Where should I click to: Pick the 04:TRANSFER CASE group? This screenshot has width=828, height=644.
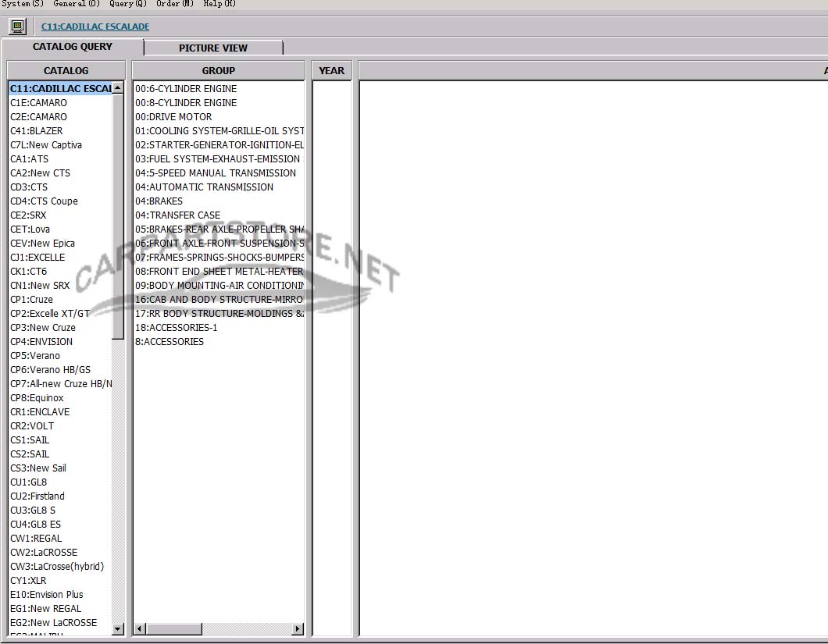[178, 215]
